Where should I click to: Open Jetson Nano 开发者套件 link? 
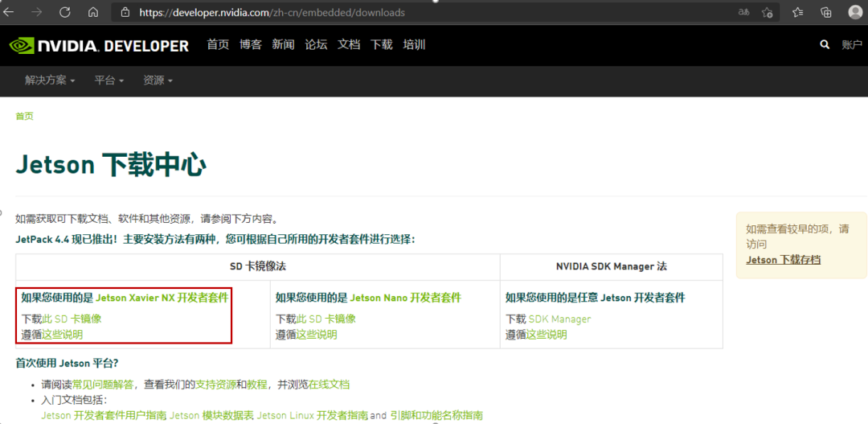406,298
